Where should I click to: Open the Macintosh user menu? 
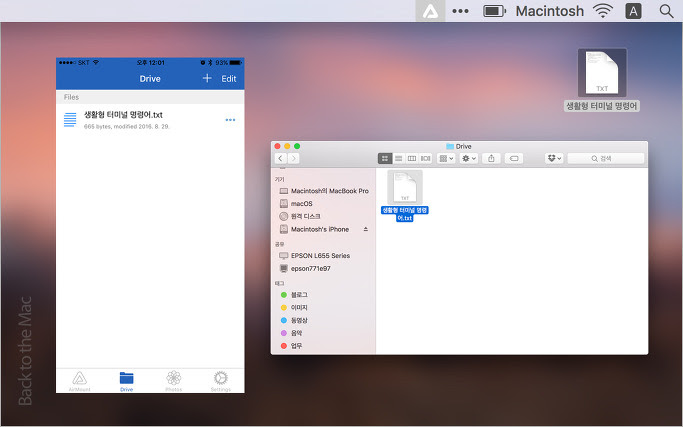[550, 11]
